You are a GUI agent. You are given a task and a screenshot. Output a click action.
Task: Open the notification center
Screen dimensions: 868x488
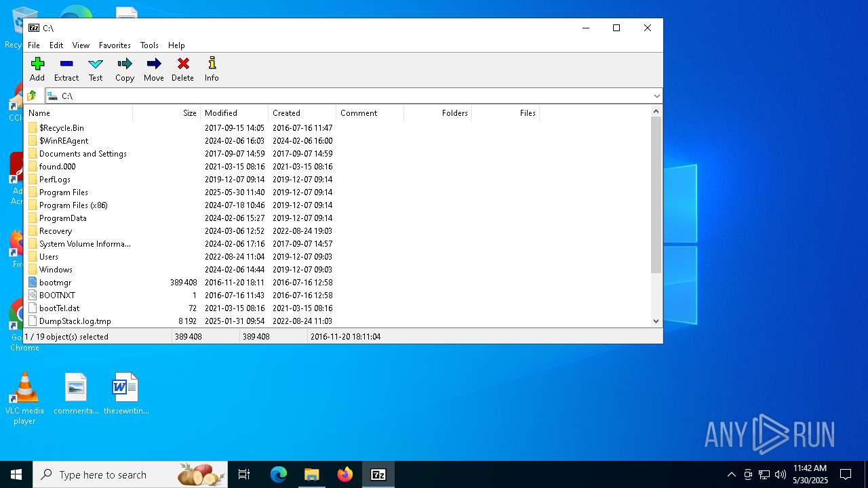(846, 474)
